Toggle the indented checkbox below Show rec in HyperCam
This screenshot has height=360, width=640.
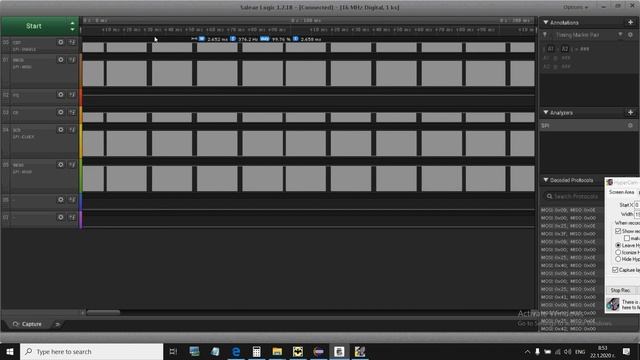click(627, 238)
